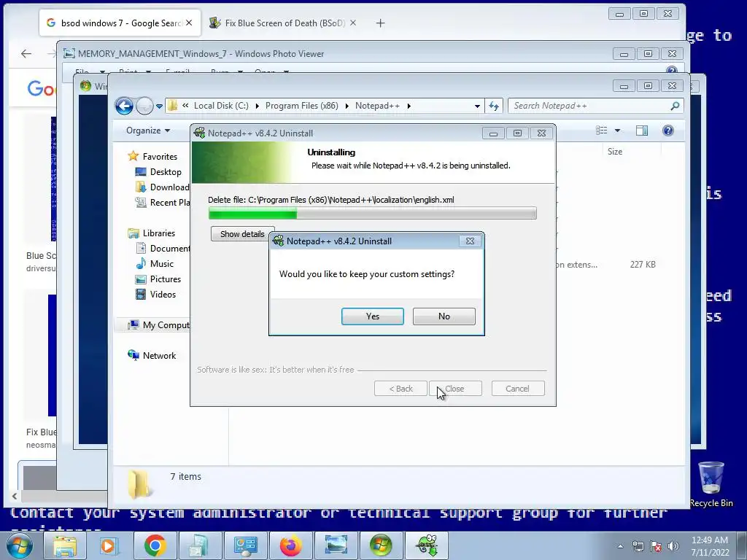
Task: Select Videos library in navigation pane
Action: click(x=156, y=295)
